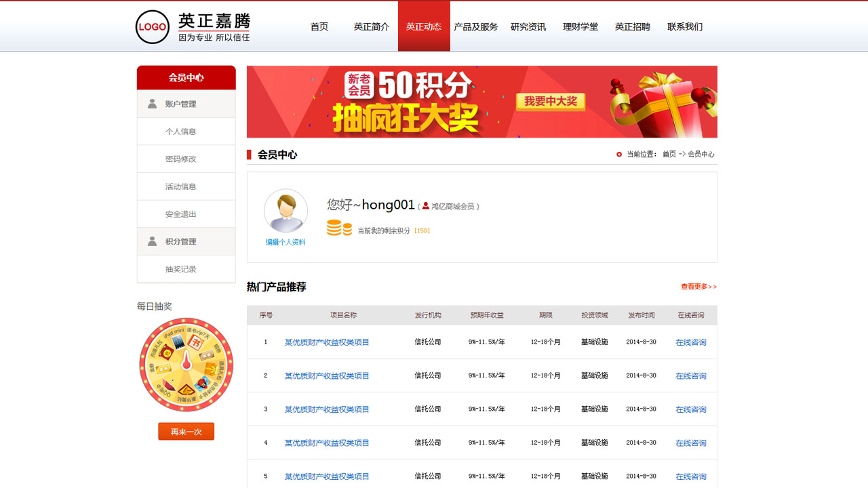The image size is (868, 488).
Task: Click the gift box in banner
Action: (x=652, y=102)
